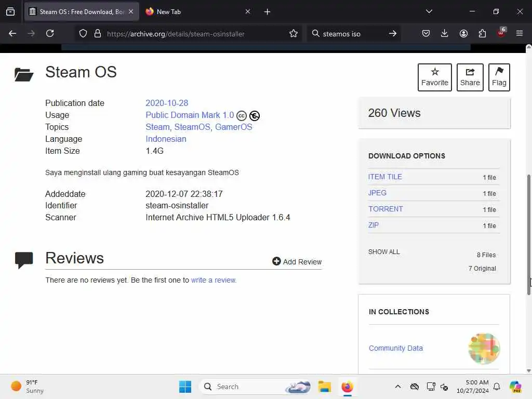Screen dimensions: 532x399
Task: Show hidden system tray icons chevron
Action: 398,387
